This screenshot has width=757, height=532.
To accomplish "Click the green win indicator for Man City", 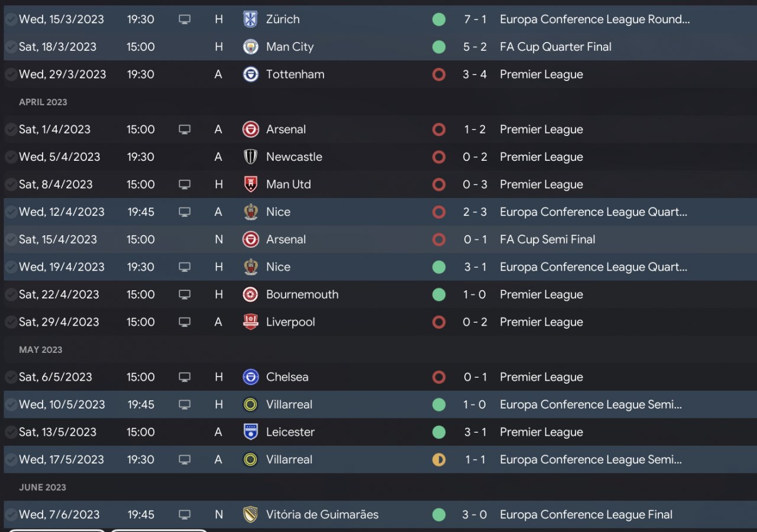I will click(x=439, y=47).
